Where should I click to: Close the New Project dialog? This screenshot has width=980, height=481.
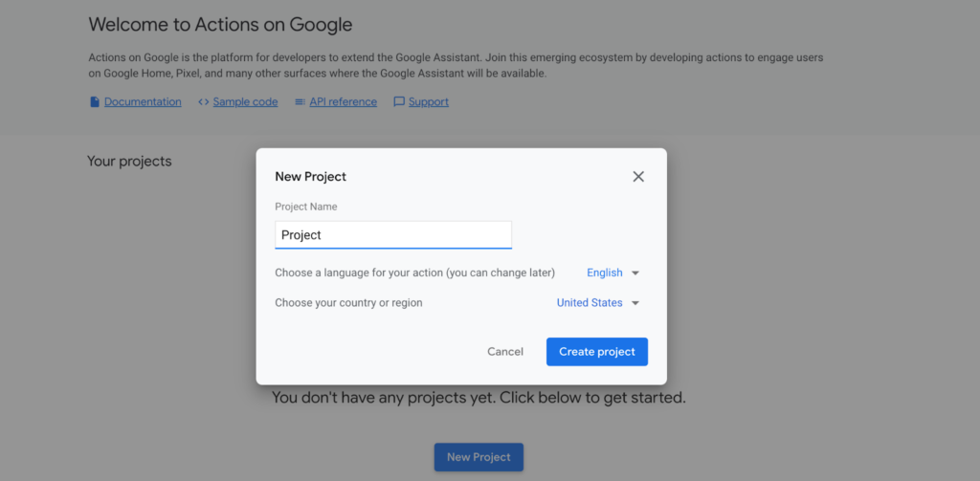(638, 176)
